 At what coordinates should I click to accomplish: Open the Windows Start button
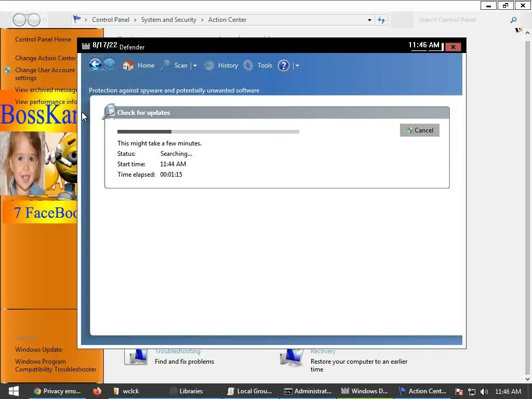(14, 391)
